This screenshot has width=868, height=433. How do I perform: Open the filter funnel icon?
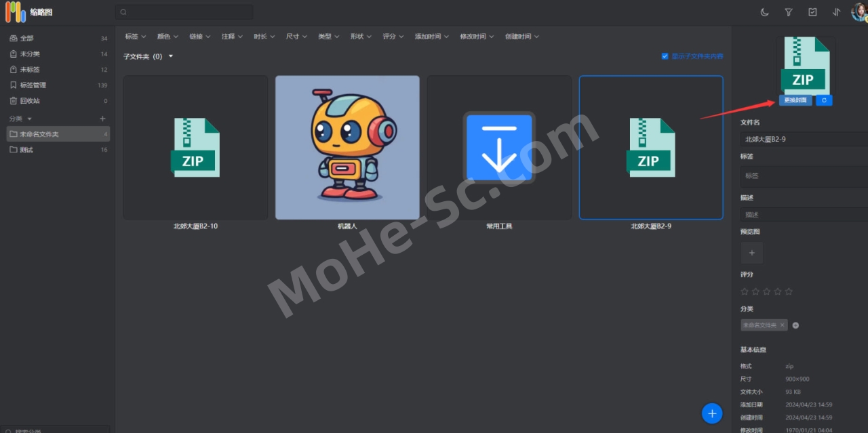click(789, 12)
